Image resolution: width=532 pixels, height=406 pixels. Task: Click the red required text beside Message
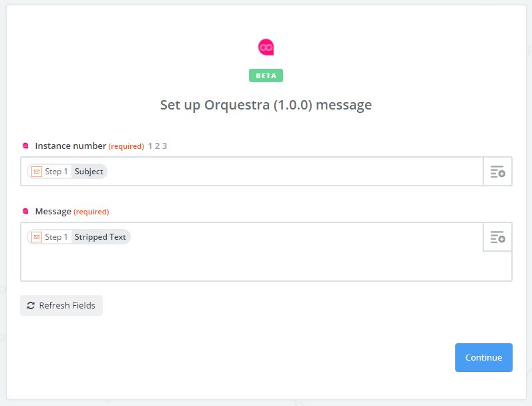click(x=91, y=212)
